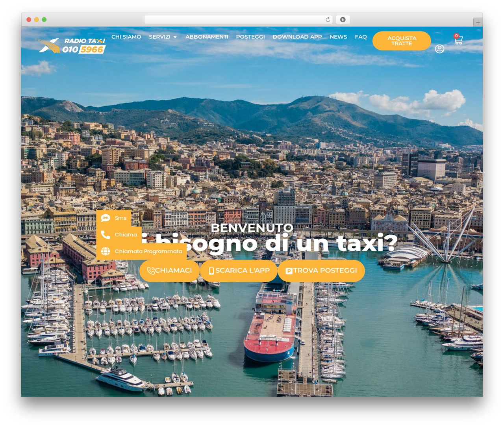Click the red close window button
Viewport: 504px width, 427px height.
(x=29, y=20)
